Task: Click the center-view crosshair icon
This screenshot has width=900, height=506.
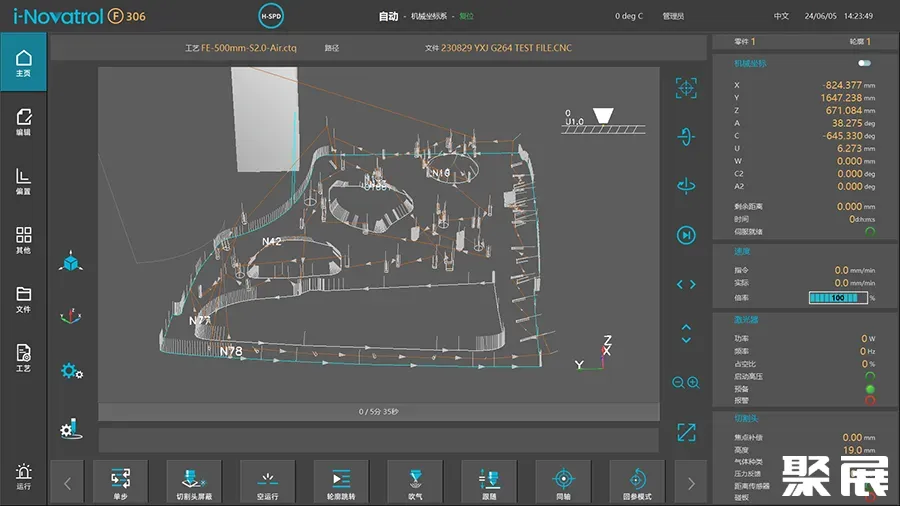Action: point(686,88)
